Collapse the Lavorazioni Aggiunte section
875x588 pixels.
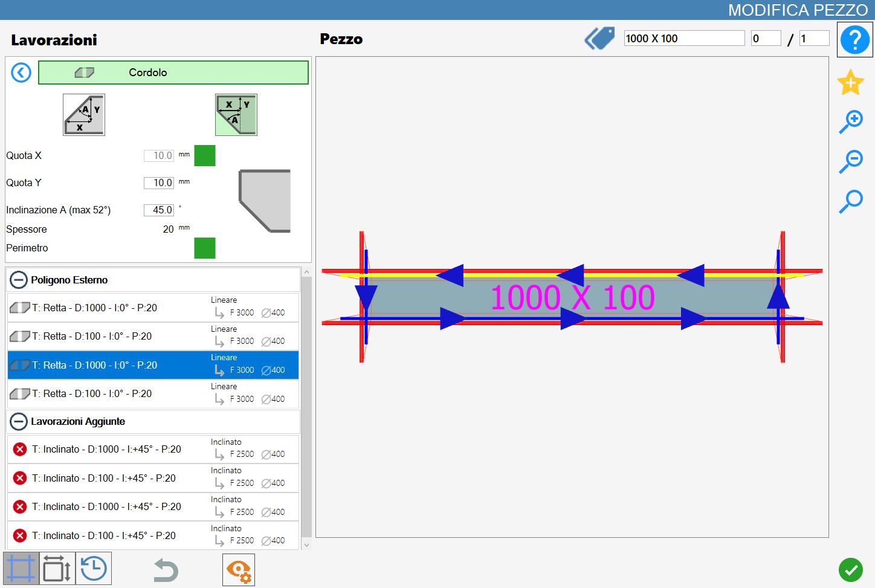(x=19, y=421)
